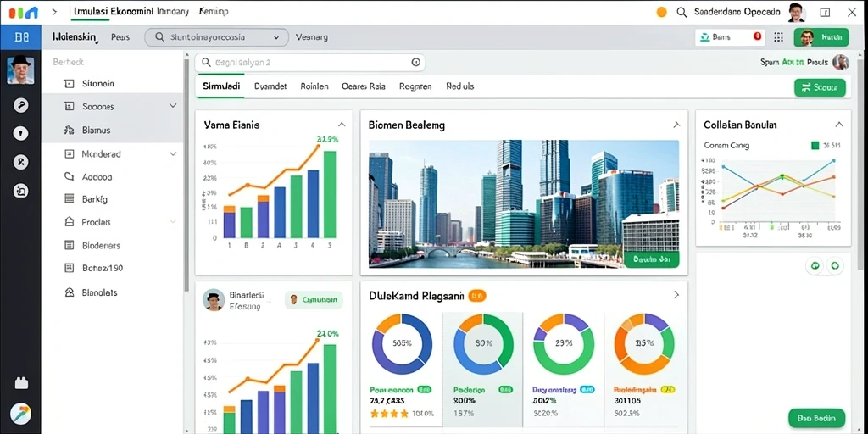Click the Cymutoan green tag button

tap(314, 300)
